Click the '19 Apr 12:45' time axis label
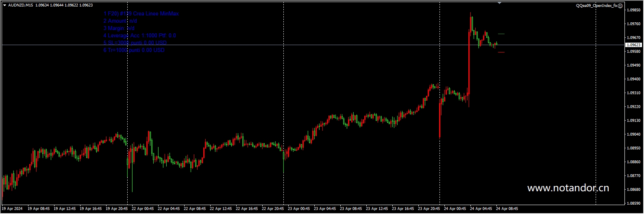The image size is (644, 214). coord(65,209)
